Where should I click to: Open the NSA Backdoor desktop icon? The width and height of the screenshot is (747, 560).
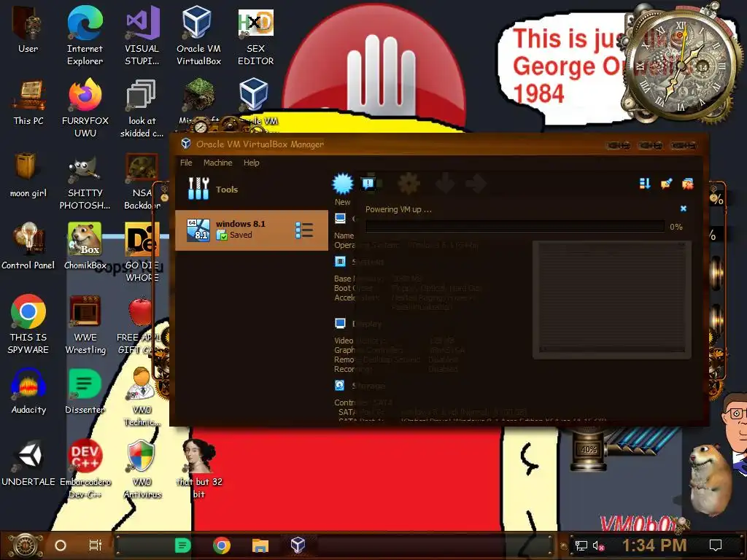(142, 181)
